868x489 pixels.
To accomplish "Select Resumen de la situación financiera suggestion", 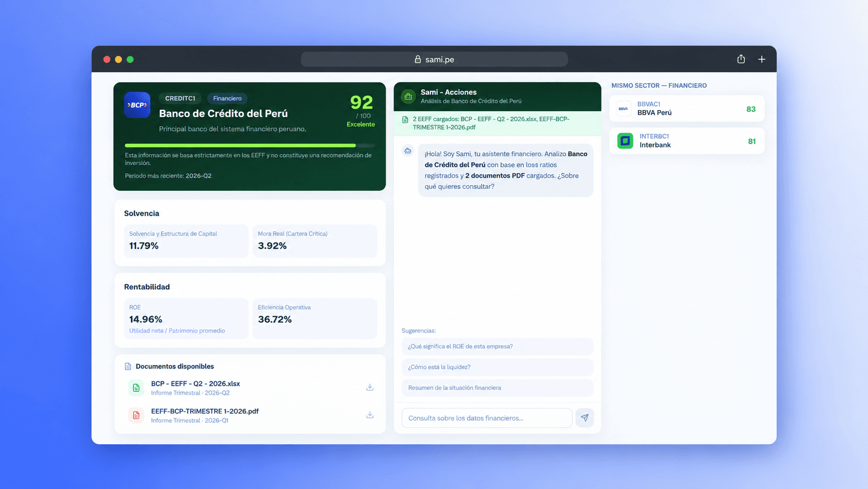I will (497, 388).
